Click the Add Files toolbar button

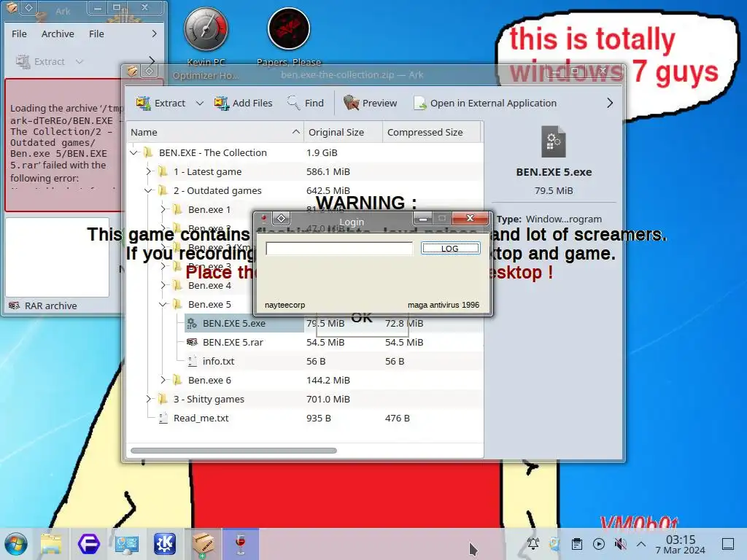pyautogui.click(x=243, y=103)
